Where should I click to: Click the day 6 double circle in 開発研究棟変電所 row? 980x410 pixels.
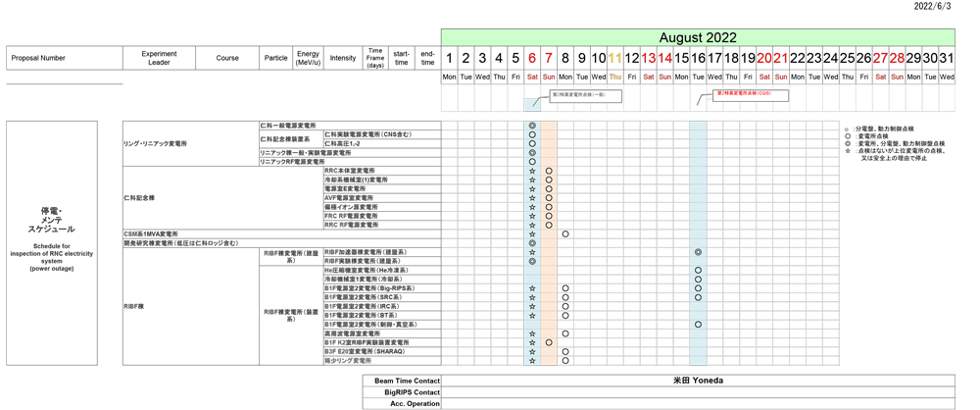(x=532, y=243)
